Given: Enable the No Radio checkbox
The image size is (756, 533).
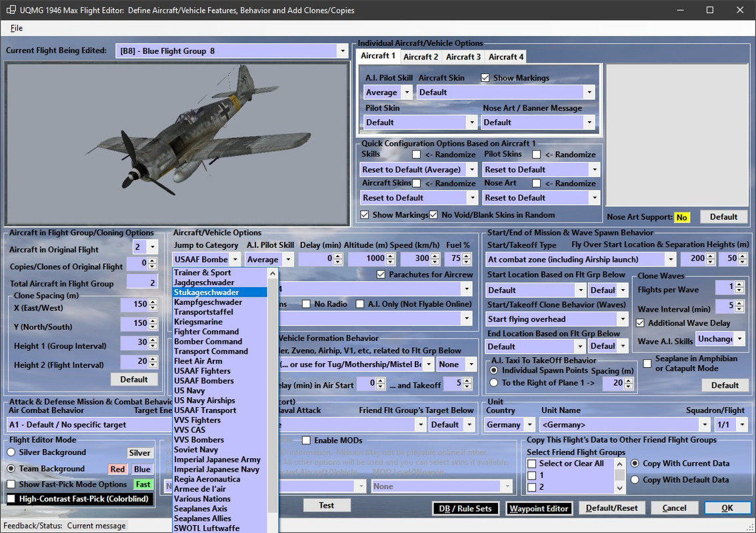Looking at the screenshot, I should coord(306,304).
